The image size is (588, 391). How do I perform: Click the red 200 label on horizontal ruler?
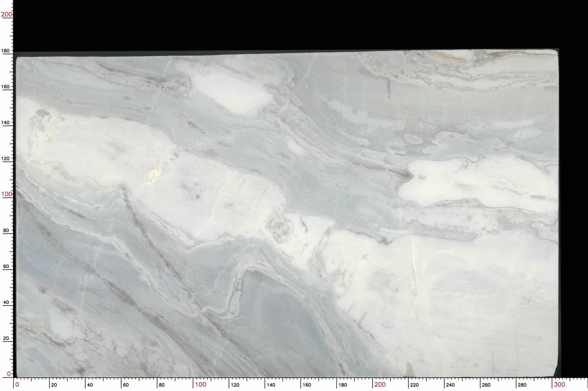pos(380,385)
